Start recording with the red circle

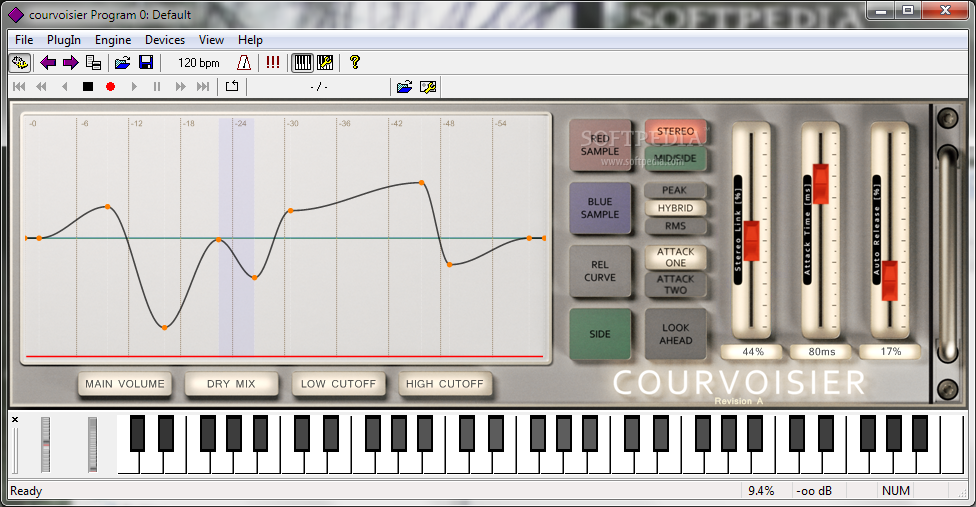click(110, 86)
